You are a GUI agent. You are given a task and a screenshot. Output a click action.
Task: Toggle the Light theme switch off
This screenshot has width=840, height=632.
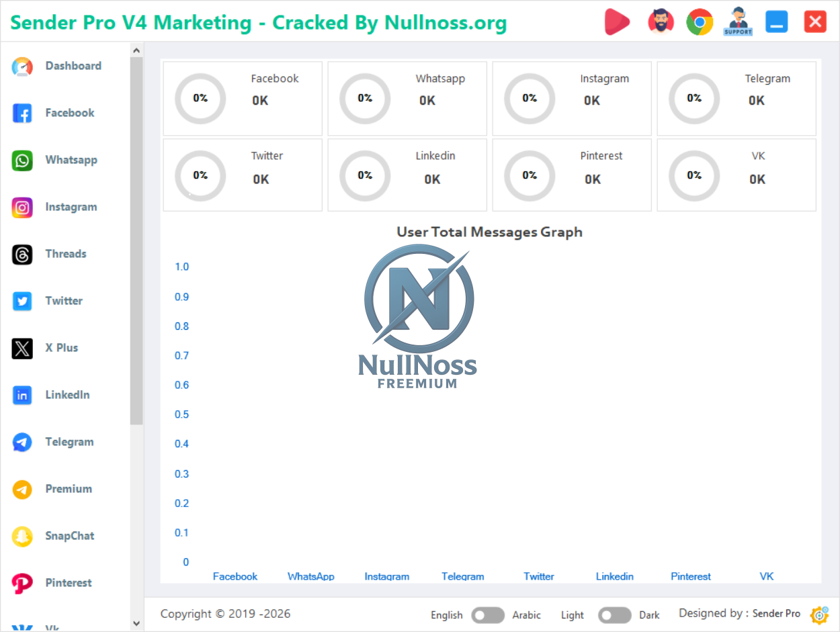pyautogui.click(x=614, y=615)
